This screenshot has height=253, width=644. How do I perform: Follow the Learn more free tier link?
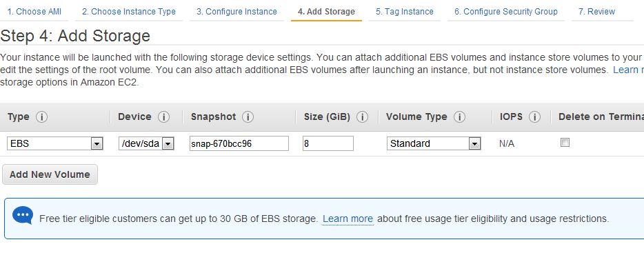coord(348,219)
